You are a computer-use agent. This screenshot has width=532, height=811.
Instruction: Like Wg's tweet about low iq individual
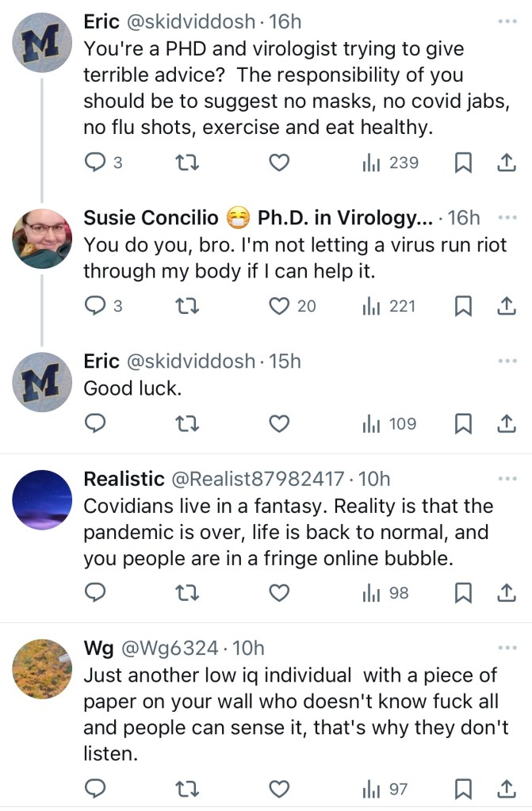coord(279,789)
